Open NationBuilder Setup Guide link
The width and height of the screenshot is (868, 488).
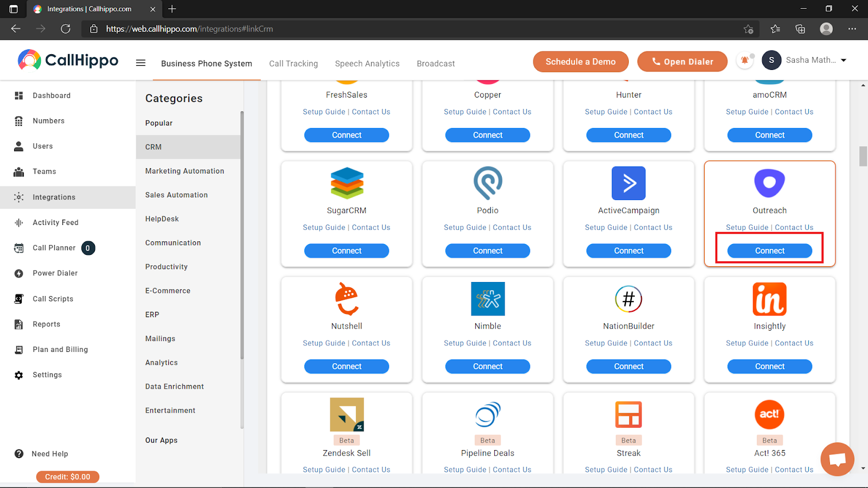click(x=606, y=343)
